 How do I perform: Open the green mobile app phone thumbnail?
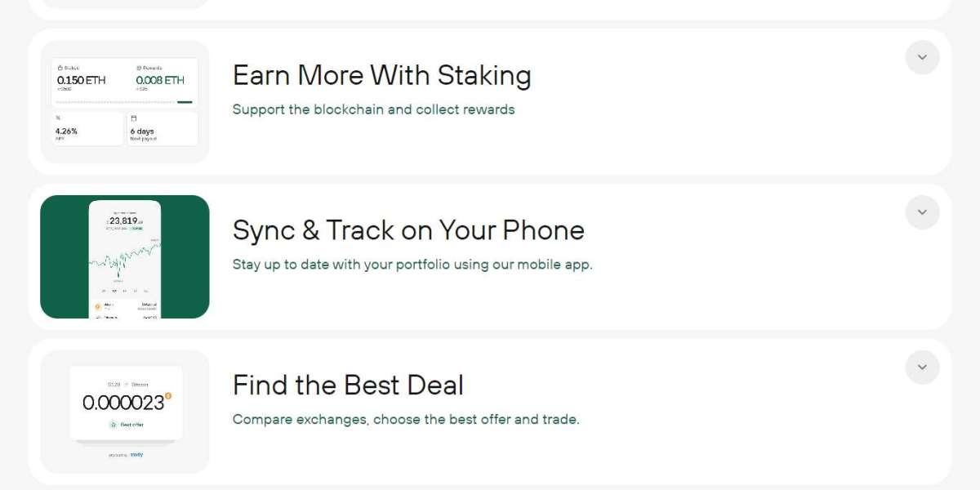point(125,256)
